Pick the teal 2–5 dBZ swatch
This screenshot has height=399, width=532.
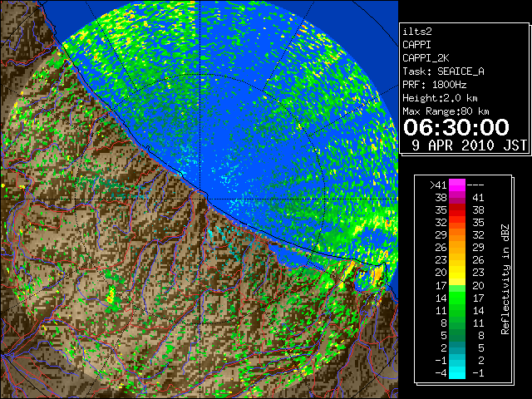click(x=457, y=347)
